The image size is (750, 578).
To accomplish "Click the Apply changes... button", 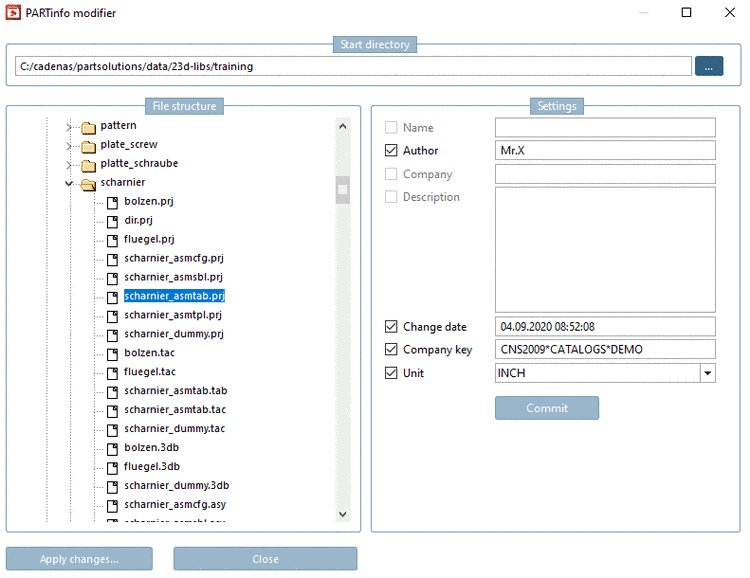I will tap(79, 559).
